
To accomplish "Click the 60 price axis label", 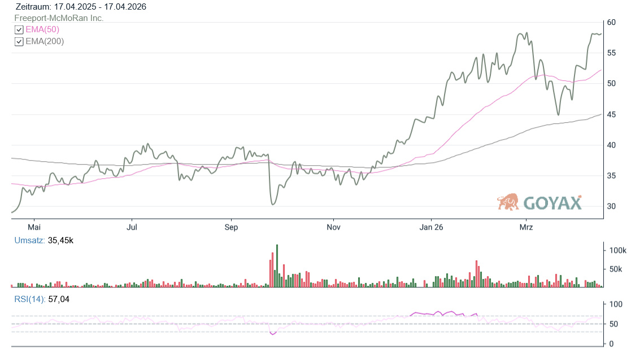I will click(x=611, y=22).
